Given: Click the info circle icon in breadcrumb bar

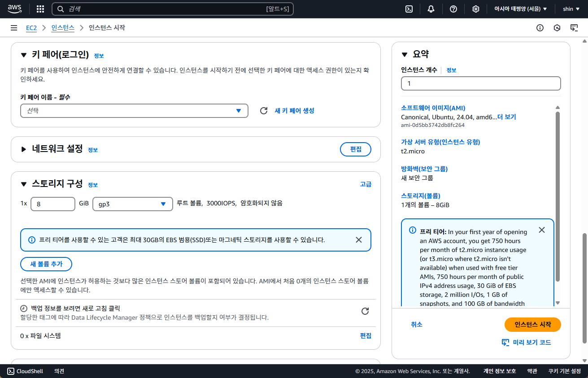Looking at the screenshot, I should point(540,28).
